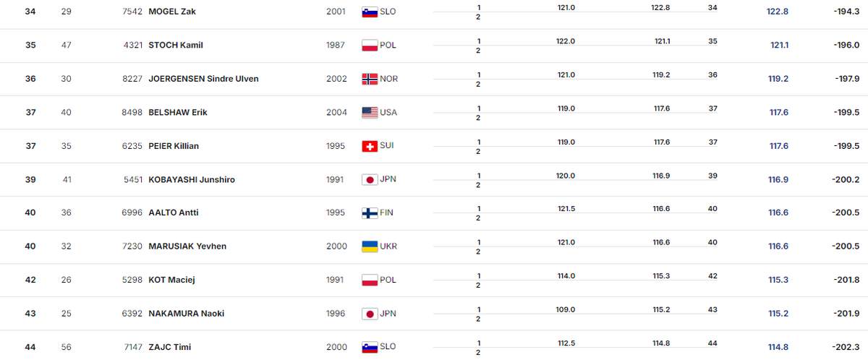
Task: Click the Finland flag beside AALTO Antti
Action: (370, 213)
